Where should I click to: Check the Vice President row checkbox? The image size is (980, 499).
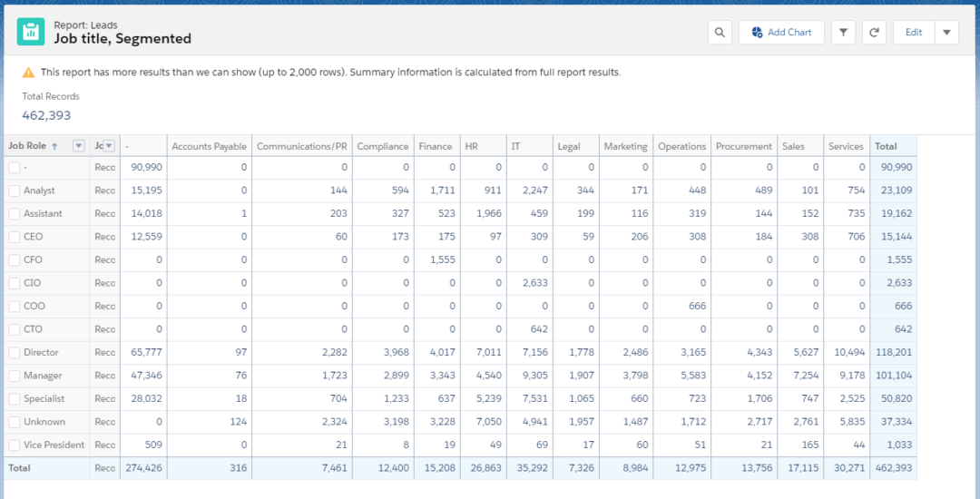(14, 445)
